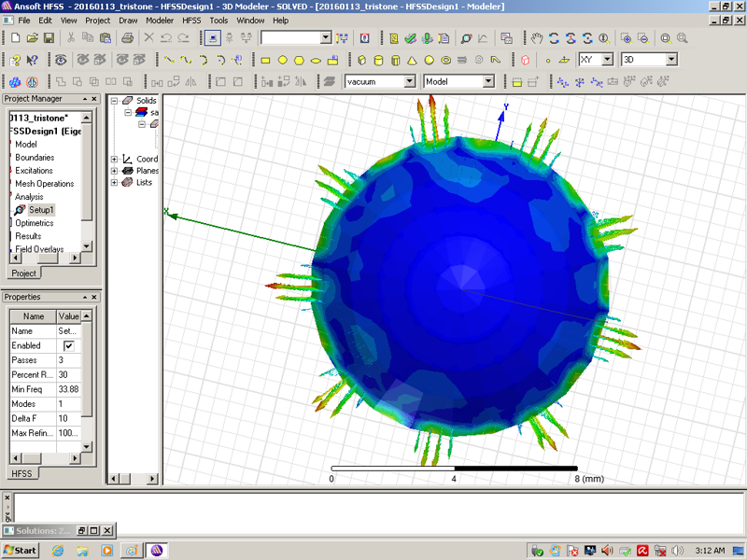This screenshot has height=560, width=747.
Task: Collapse the Solids tree node
Action: point(115,101)
